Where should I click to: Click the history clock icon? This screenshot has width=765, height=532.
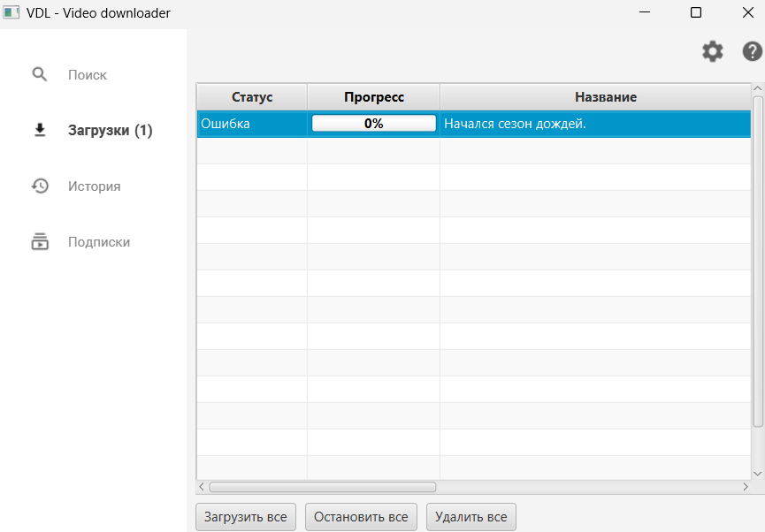[x=40, y=186]
